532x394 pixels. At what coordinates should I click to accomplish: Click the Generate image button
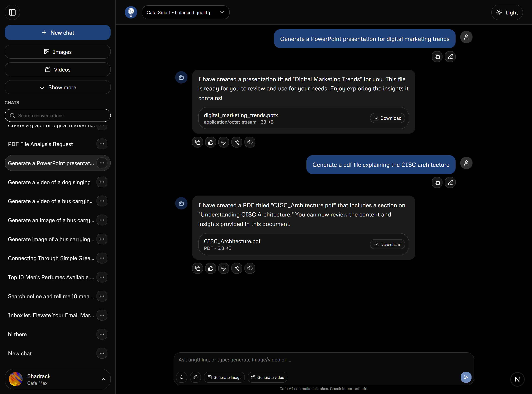(x=224, y=377)
